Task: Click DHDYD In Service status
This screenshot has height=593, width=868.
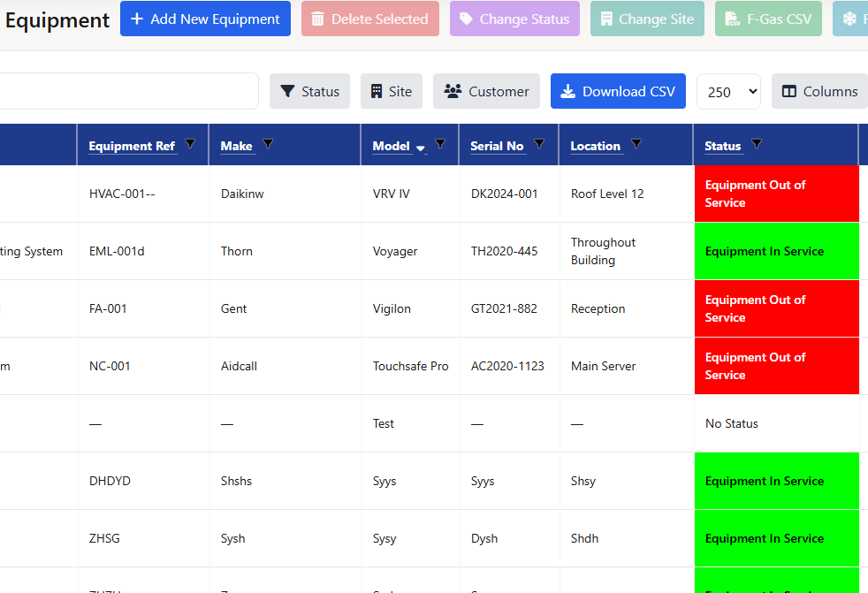Action: tap(777, 481)
